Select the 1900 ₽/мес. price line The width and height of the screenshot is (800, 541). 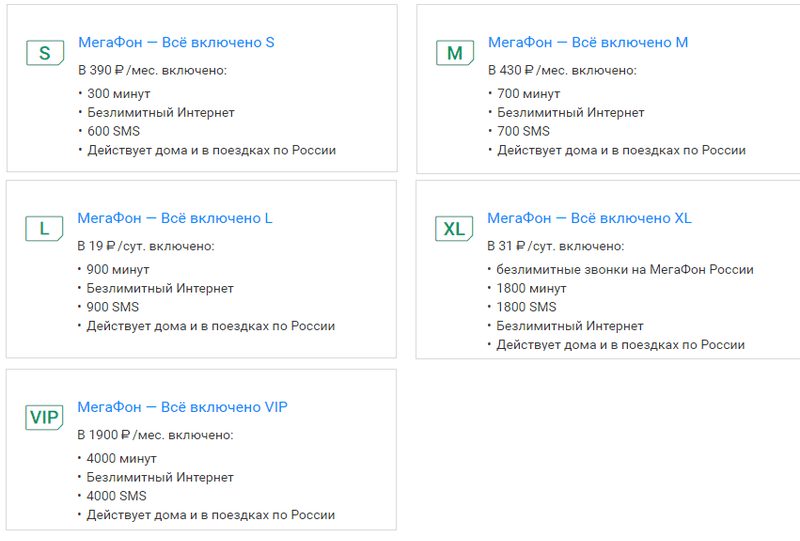tap(156, 435)
